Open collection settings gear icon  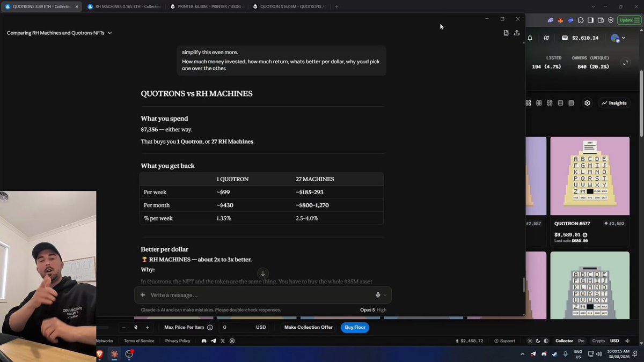pyautogui.click(x=587, y=103)
